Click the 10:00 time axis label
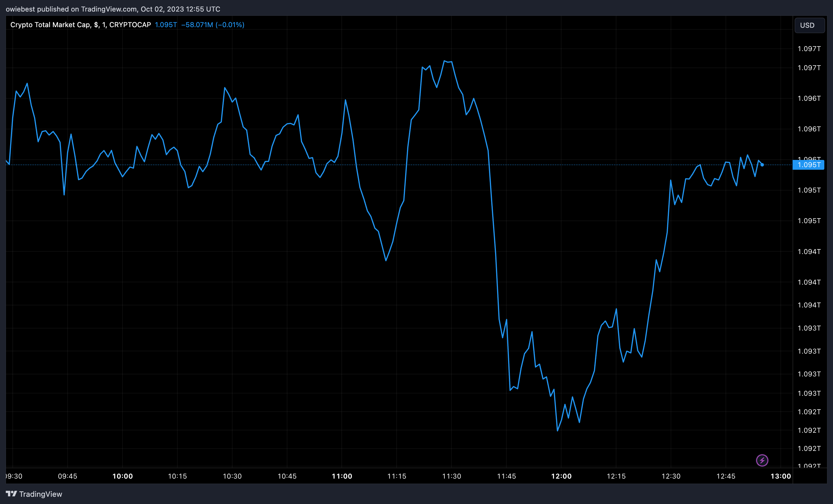Screen dimensions: 833x504 122,476
